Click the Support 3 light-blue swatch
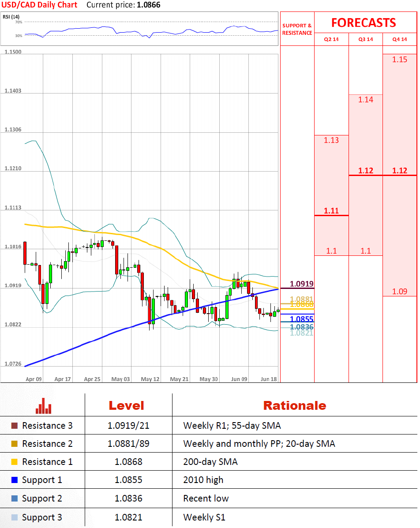This screenshot has width=420, height=528. tap(14, 517)
